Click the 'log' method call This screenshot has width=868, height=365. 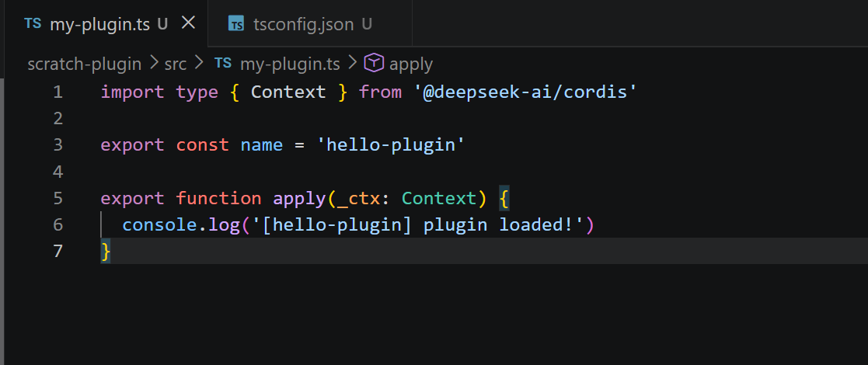(x=224, y=225)
